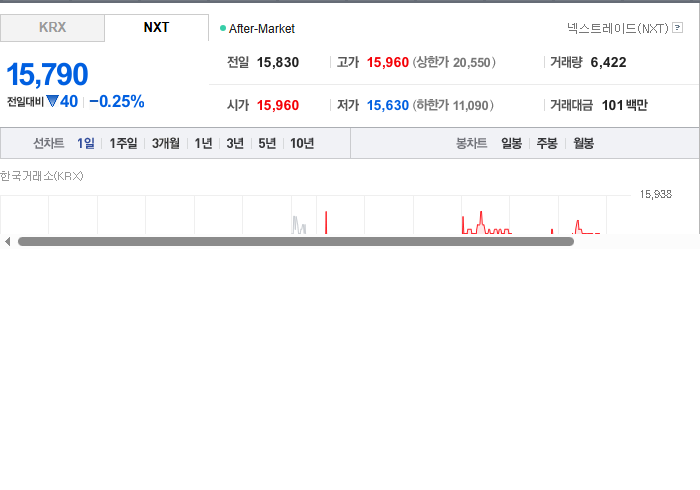Click the 넥스트레이드(NXT) label
This screenshot has width=700, height=490.
tap(618, 28)
